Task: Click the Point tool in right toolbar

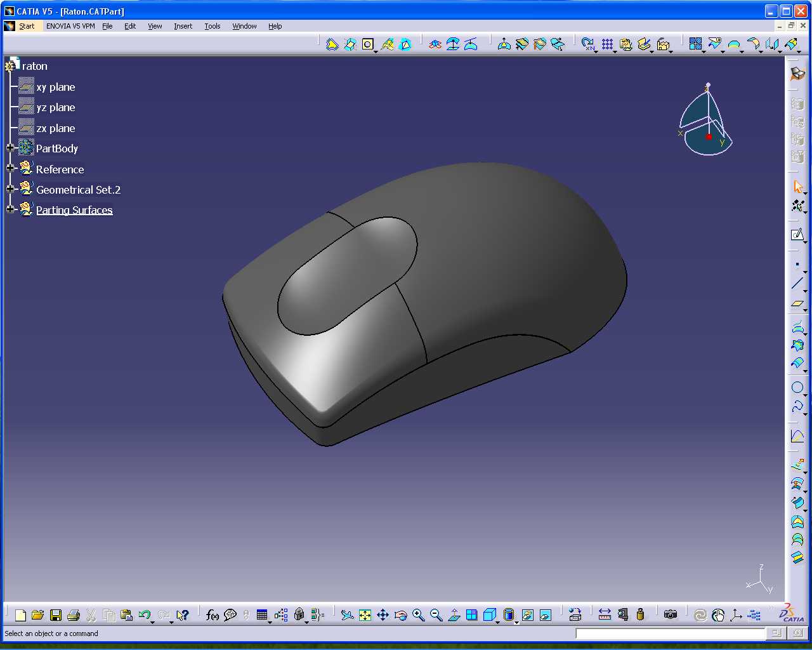Action: 797,264
